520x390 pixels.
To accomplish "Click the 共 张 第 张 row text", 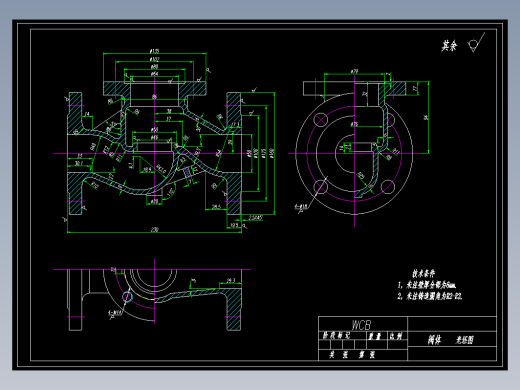I will pyautogui.click(x=352, y=355).
